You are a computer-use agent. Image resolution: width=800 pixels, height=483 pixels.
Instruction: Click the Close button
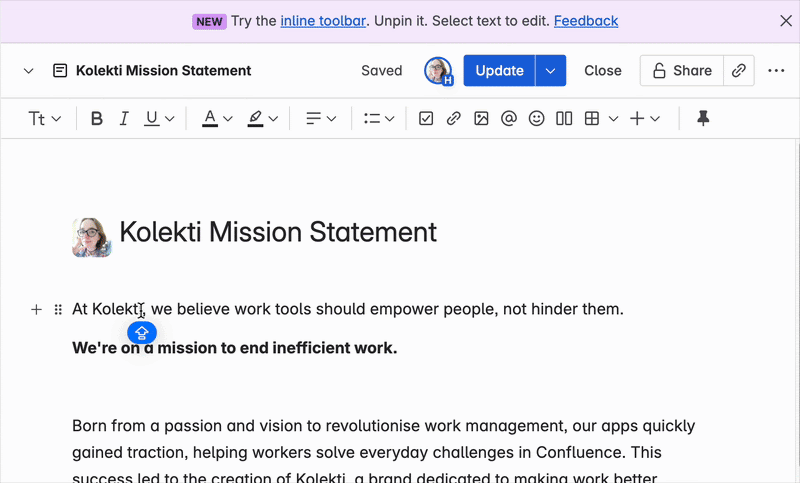point(603,70)
